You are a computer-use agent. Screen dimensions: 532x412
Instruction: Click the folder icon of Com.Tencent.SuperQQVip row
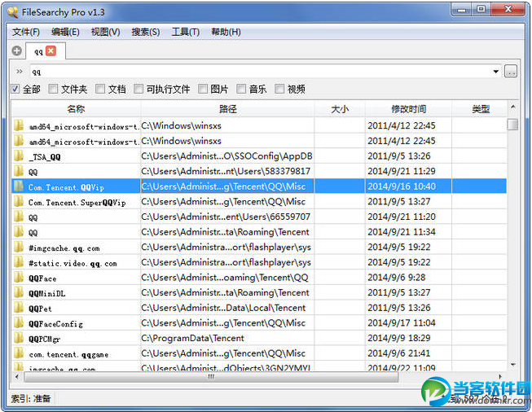pyautogui.click(x=19, y=201)
